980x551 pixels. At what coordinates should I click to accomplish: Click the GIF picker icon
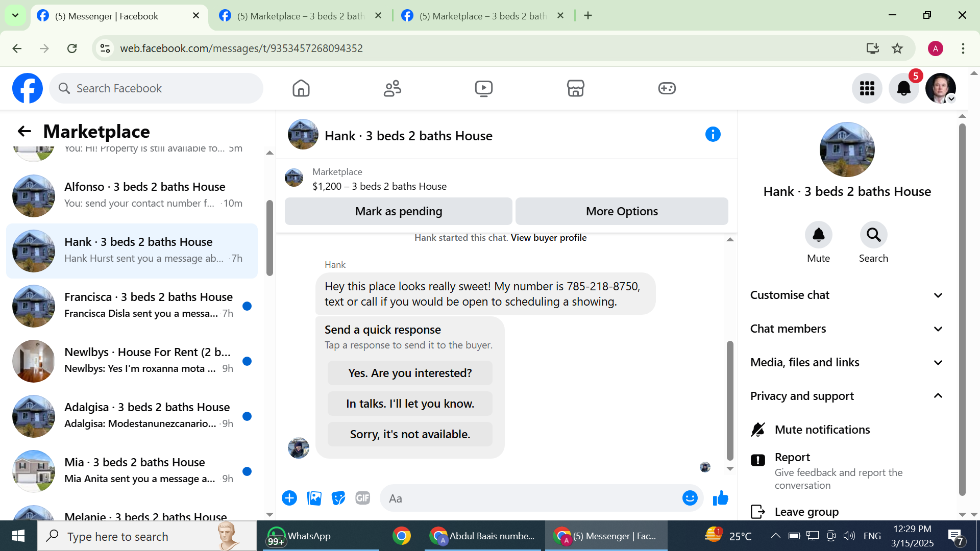[362, 498]
